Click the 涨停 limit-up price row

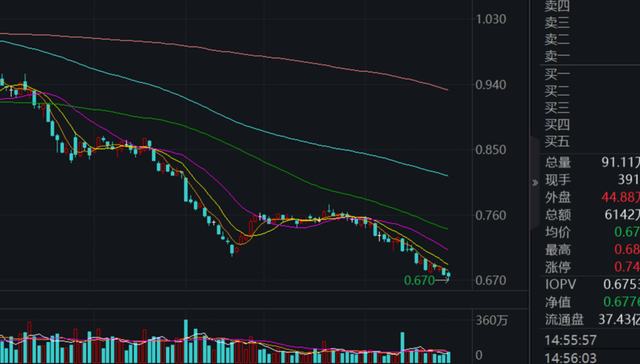(x=590, y=267)
